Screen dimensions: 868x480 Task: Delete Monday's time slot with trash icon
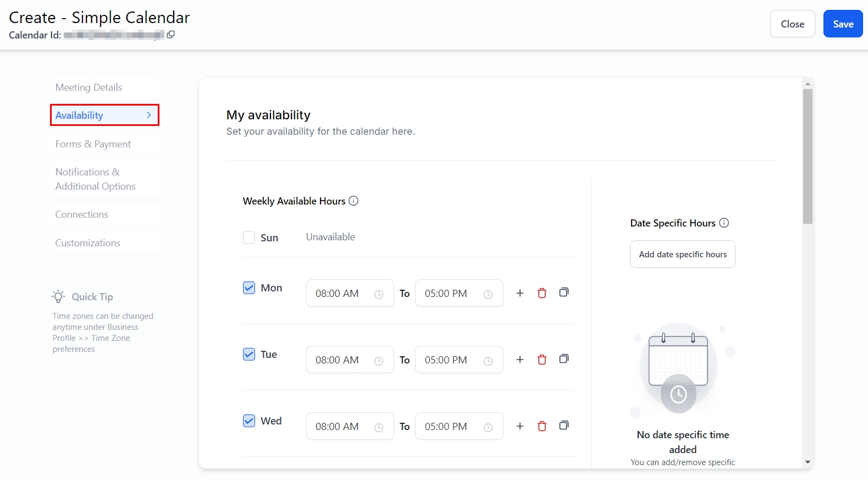click(542, 293)
